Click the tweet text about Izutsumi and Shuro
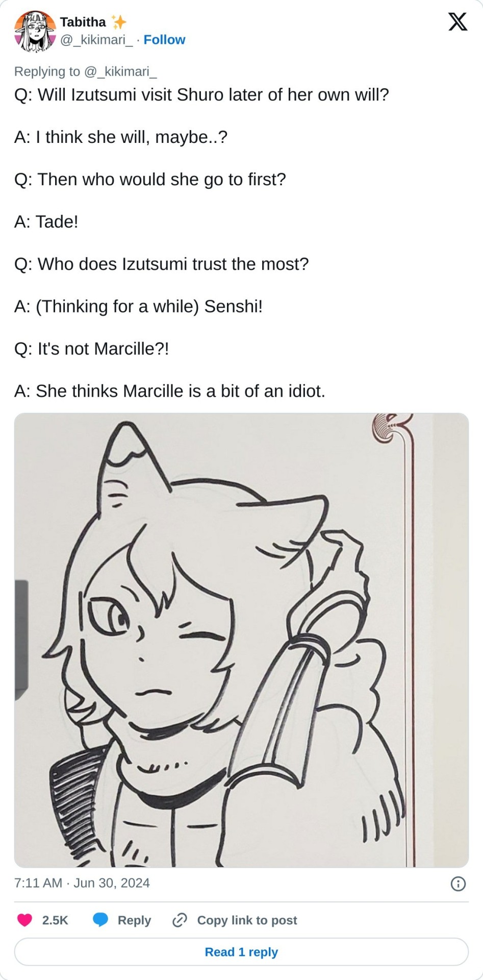Image resolution: width=483 pixels, height=980 pixels. tap(201, 95)
